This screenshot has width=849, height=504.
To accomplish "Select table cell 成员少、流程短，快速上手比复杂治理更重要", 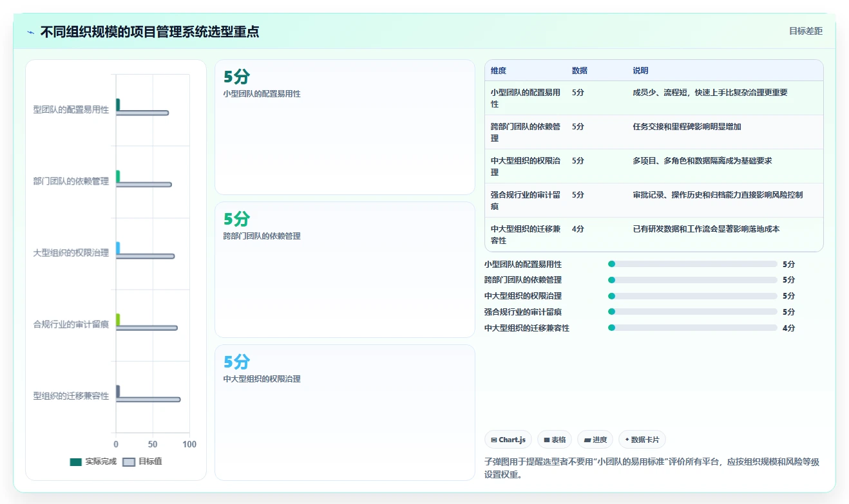I will click(x=710, y=93).
